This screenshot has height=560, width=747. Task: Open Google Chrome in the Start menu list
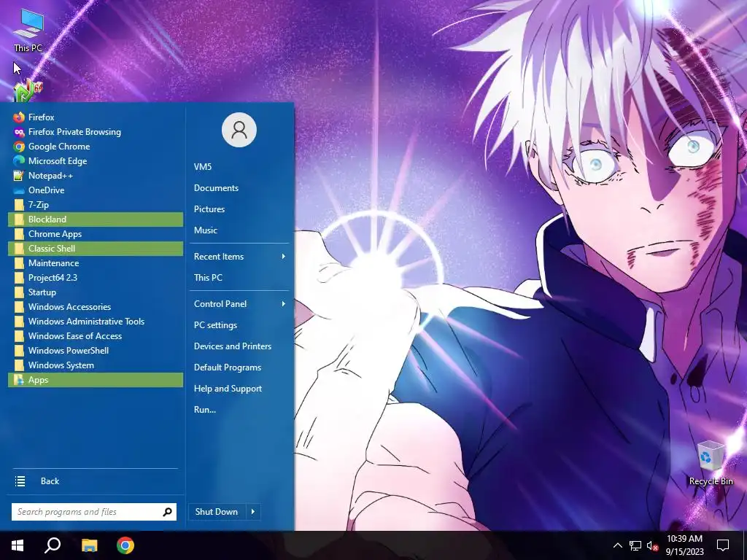tap(96, 146)
